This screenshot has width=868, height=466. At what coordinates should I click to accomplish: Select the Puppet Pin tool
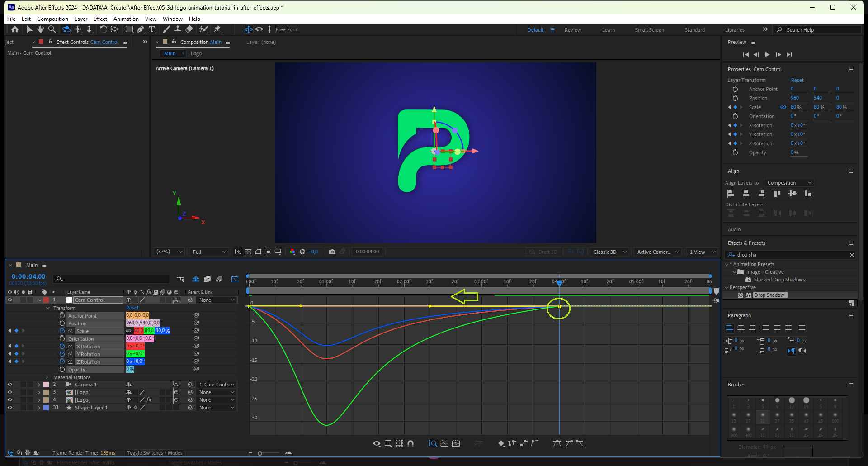click(217, 29)
